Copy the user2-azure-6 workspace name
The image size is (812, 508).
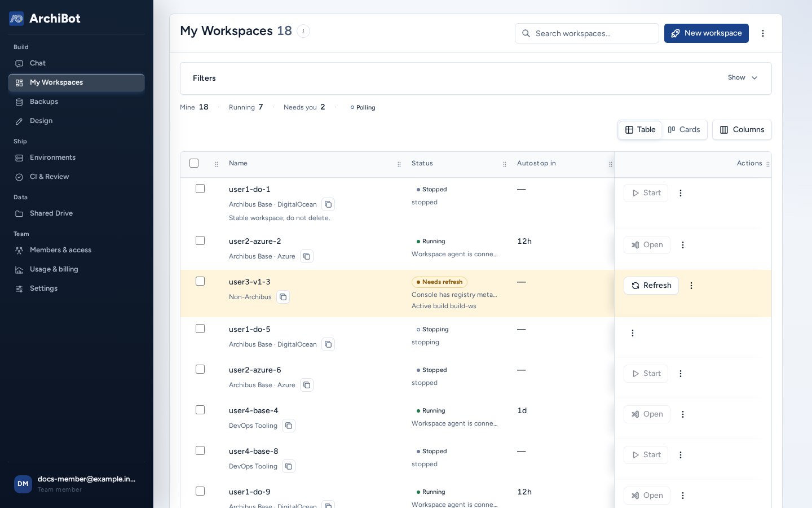[307, 385]
